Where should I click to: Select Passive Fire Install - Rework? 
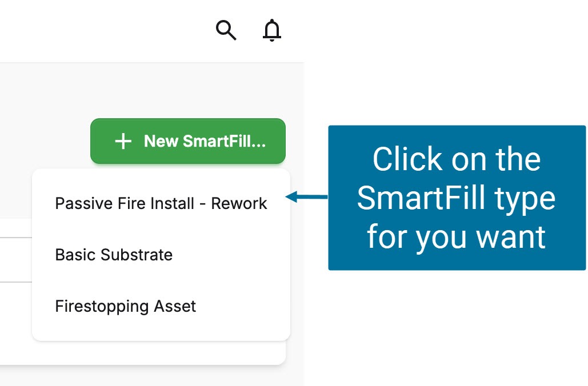pyautogui.click(x=161, y=203)
